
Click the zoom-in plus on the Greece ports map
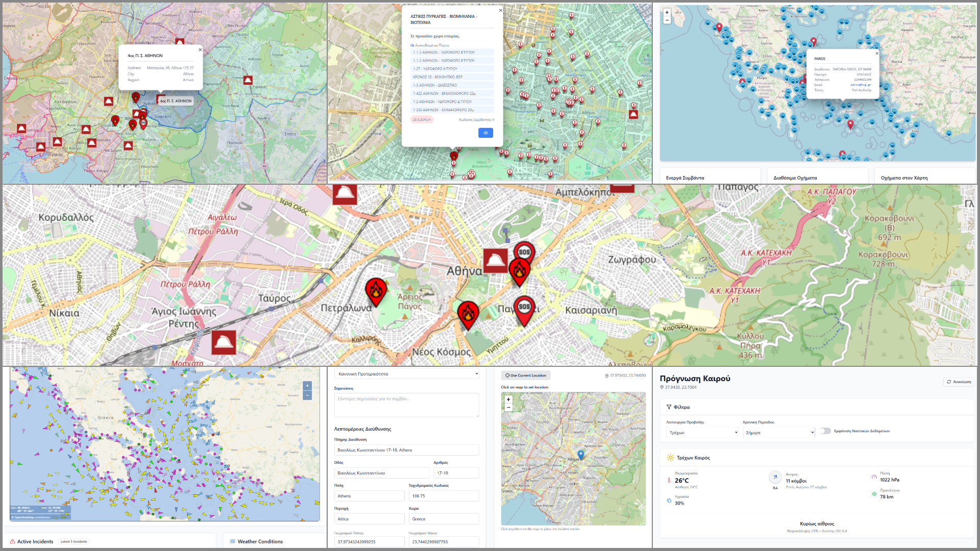pos(667,11)
